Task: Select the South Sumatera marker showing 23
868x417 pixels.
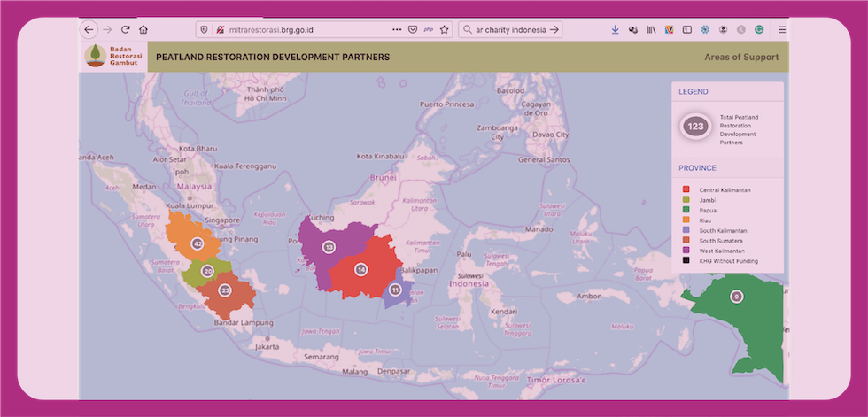Action: click(x=225, y=290)
